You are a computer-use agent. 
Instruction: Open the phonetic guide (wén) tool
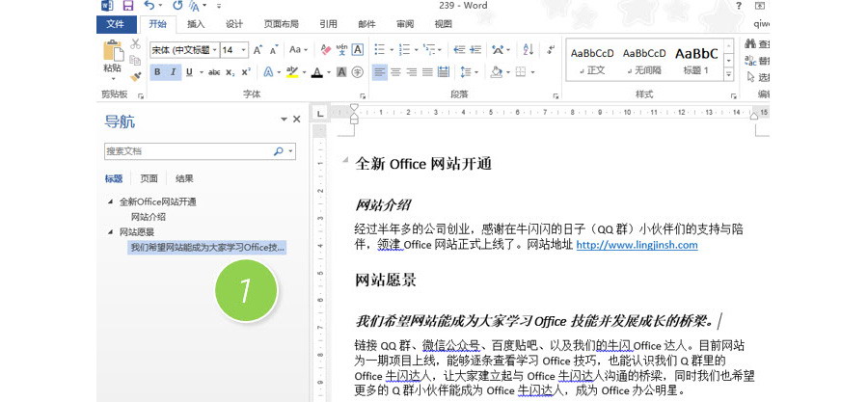tap(341, 50)
